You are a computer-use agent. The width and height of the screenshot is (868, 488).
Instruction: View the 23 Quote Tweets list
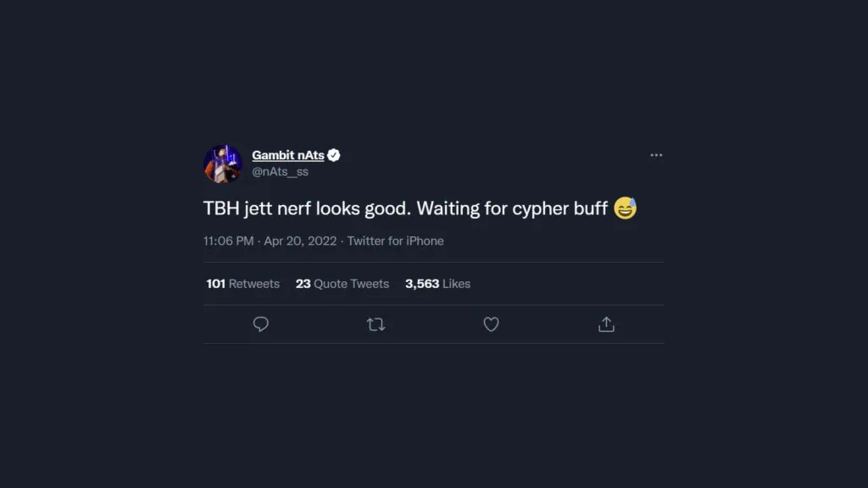[342, 284]
